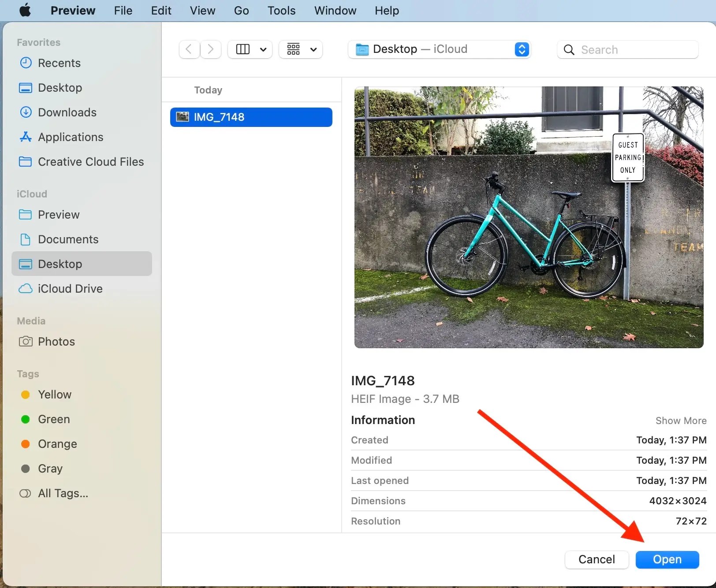The image size is (716, 588).
Task: Select Documents under iCloud
Action: coord(82,239)
